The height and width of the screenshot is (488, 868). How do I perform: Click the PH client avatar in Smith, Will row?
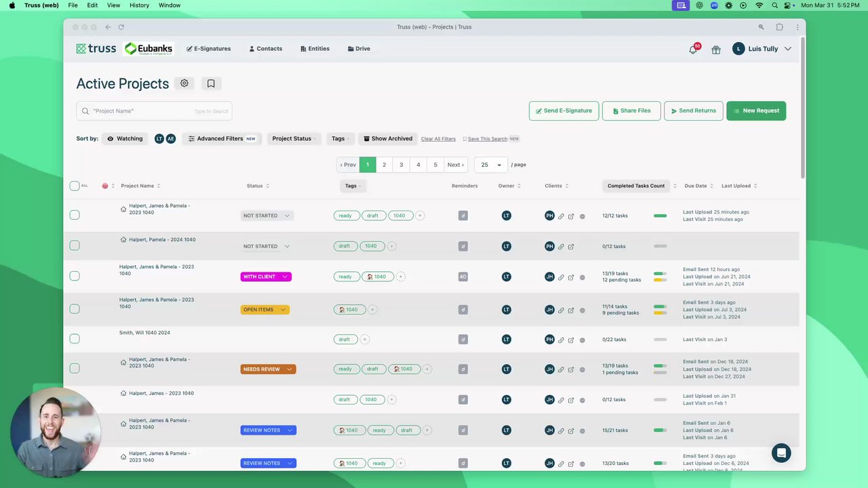tap(549, 340)
